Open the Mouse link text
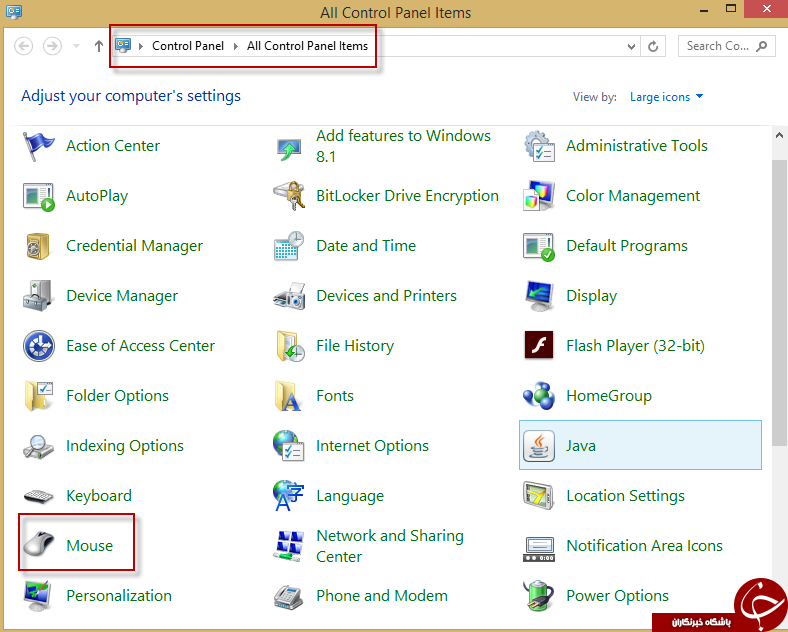This screenshot has width=788, height=632. (x=89, y=546)
